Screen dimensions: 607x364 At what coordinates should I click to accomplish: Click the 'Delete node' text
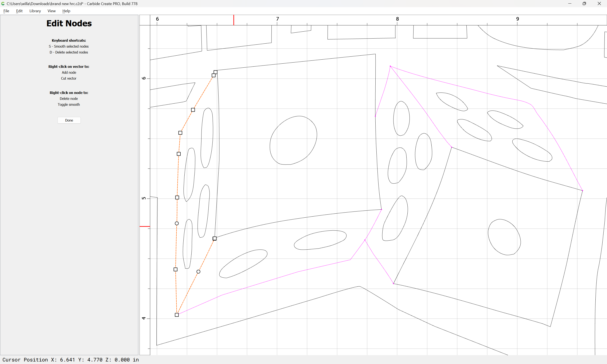tap(69, 99)
